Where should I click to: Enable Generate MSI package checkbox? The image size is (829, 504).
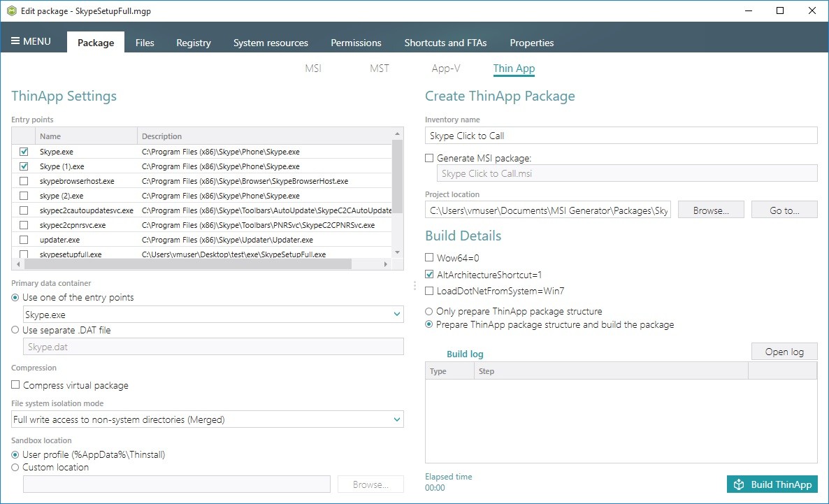tap(429, 158)
